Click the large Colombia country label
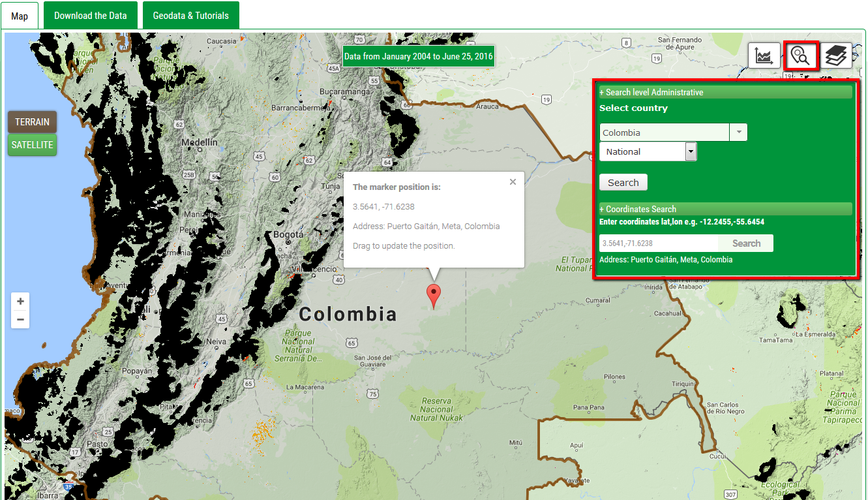This screenshot has width=868, height=500. (348, 315)
